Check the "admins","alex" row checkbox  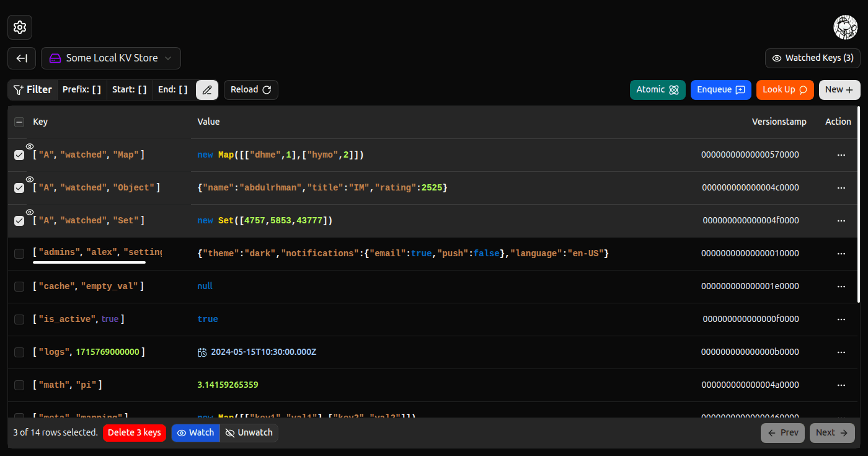coord(19,254)
